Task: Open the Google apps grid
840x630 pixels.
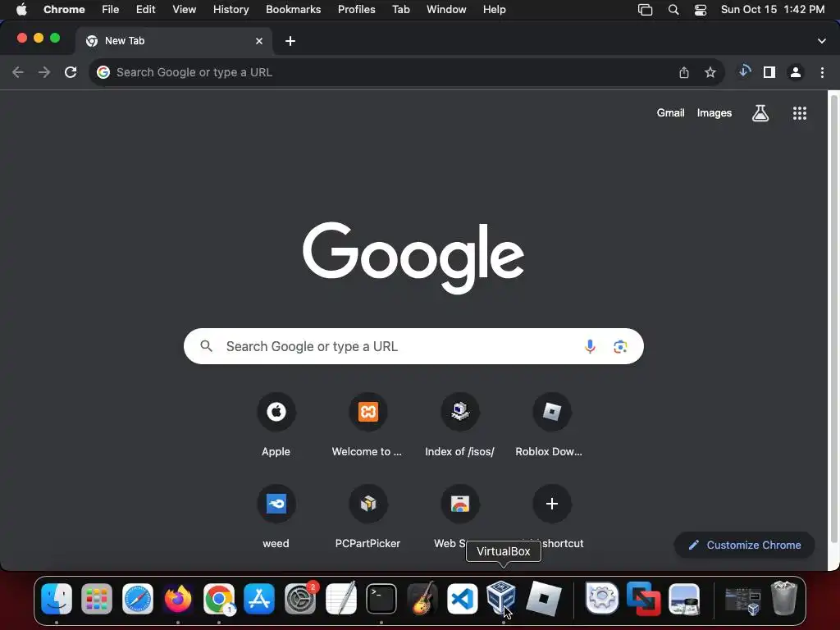Action: [799, 113]
